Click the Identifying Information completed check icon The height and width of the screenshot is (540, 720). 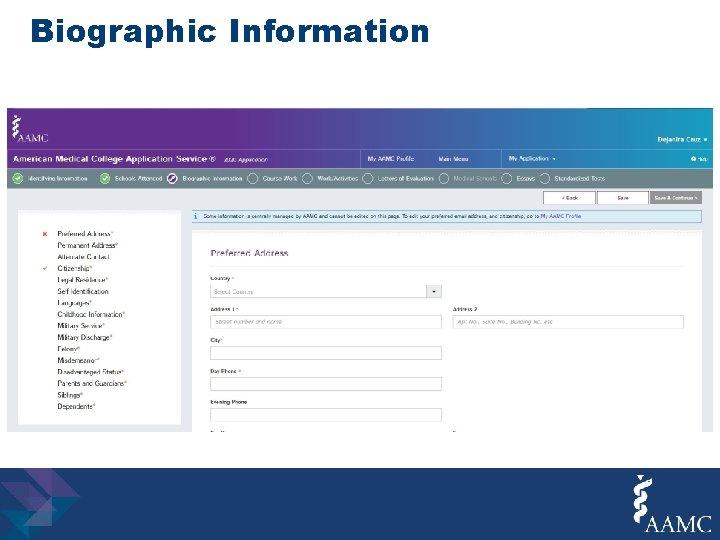pyautogui.click(x=17, y=179)
